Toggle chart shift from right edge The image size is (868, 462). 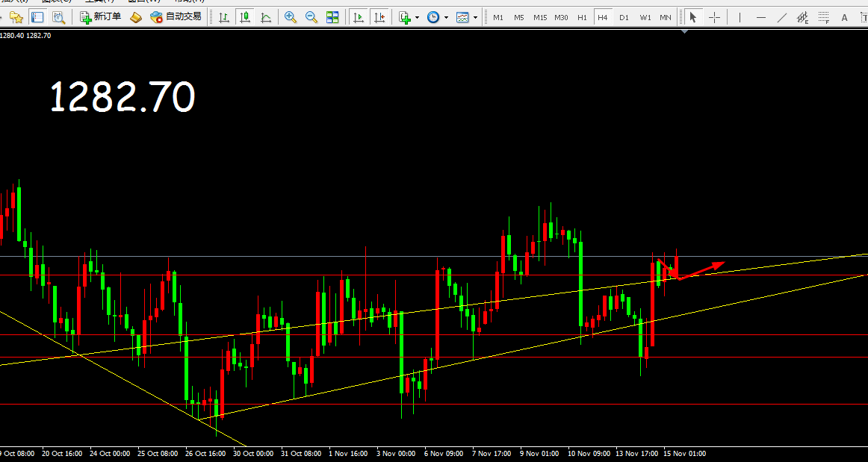click(379, 17)
